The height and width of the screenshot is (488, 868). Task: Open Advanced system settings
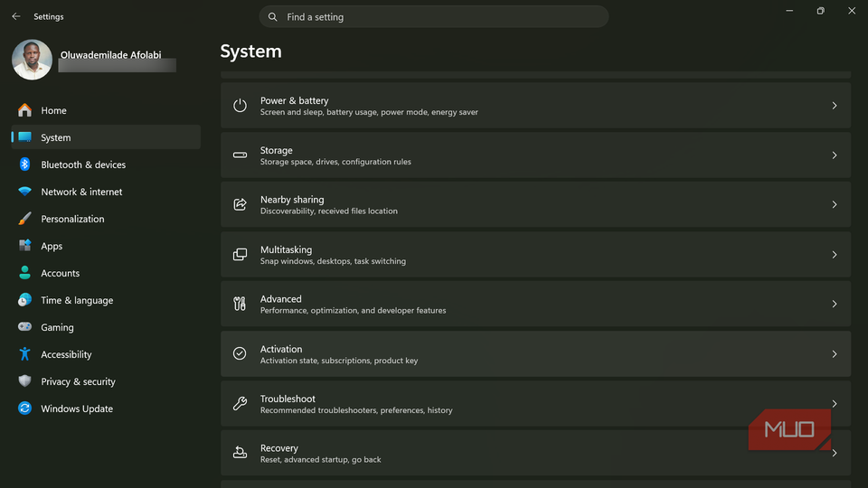(x=535, y=304)
